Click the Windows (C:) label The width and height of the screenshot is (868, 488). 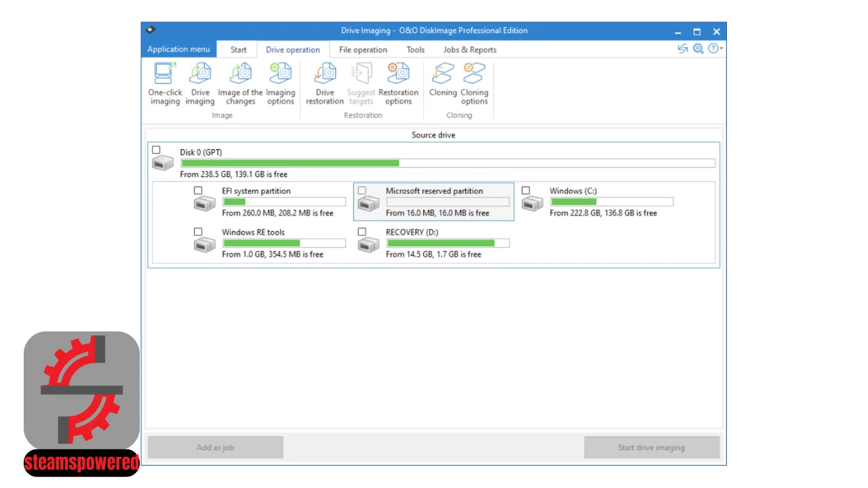573,191
